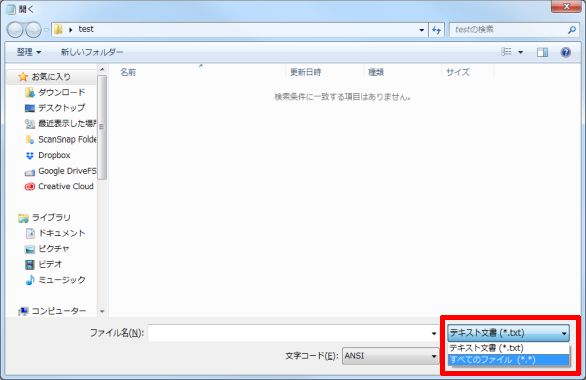Viewport: 586px width, 380px height.
Task: Click the お気に入り star icon
Action: [23, 77]
